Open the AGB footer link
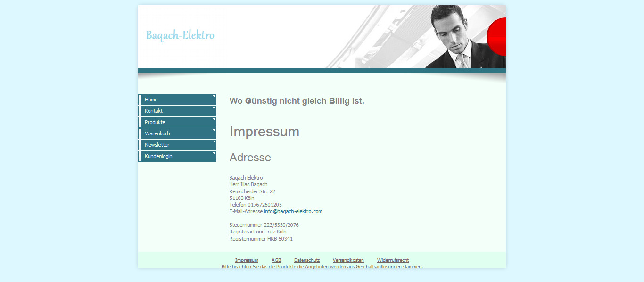The height and width of the screenshot is (282, 644). coord(276,260)
